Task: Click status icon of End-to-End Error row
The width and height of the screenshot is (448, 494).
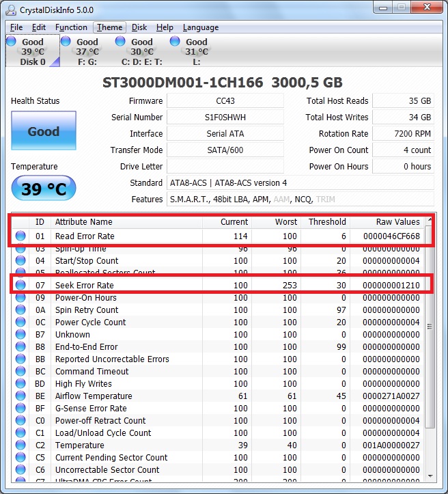Action: (x=20, y=346)
